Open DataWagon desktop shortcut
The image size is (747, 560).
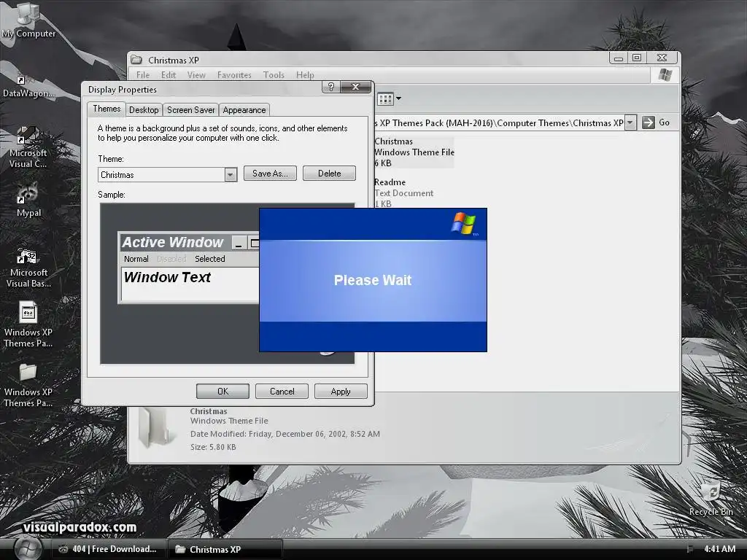click(28, 86)
